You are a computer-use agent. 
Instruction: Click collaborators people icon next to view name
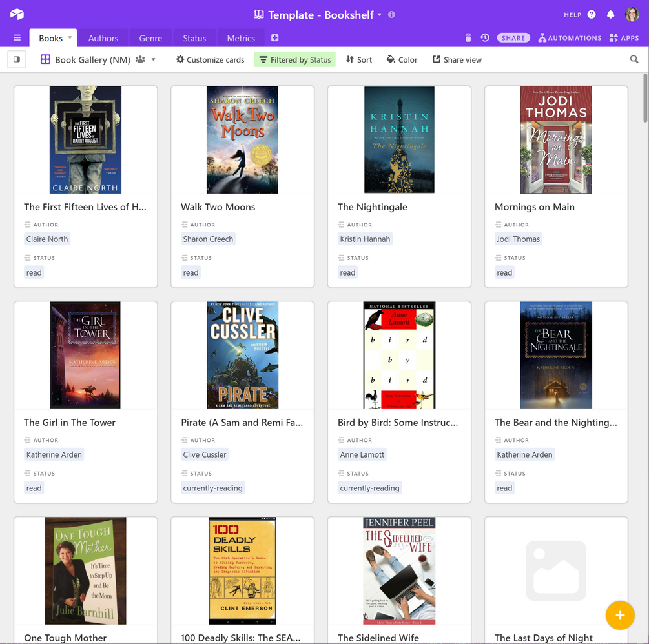[140, 59]
